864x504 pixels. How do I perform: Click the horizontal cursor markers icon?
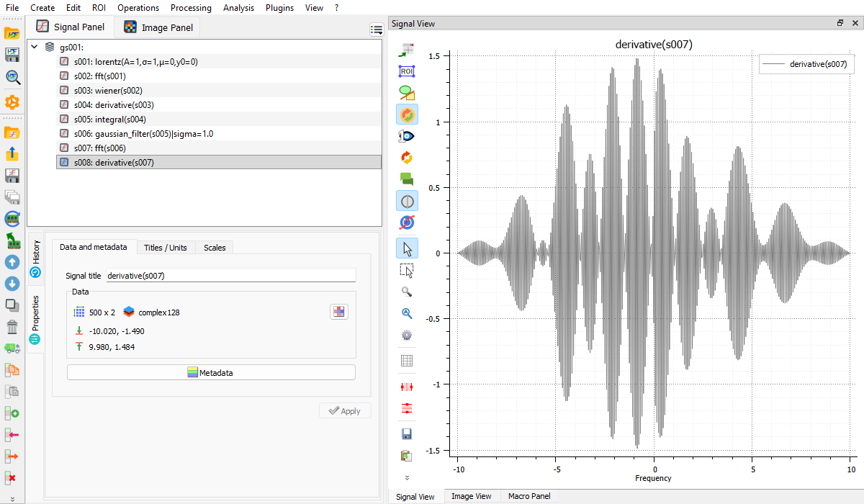[x=407, y=408]
